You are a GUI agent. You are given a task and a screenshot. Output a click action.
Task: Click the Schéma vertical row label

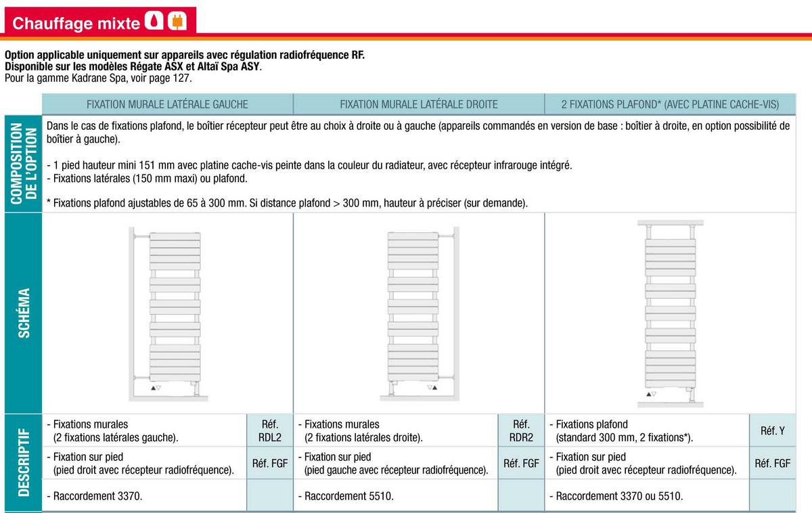[23, 313]
